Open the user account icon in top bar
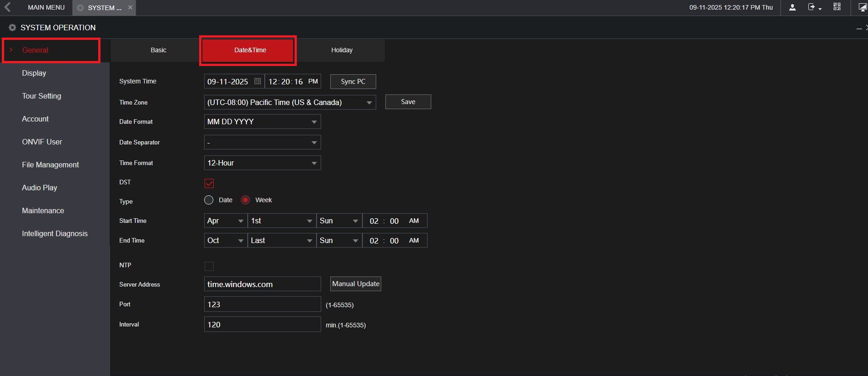This screenshot has width=868, height=376. click(792, 7)
